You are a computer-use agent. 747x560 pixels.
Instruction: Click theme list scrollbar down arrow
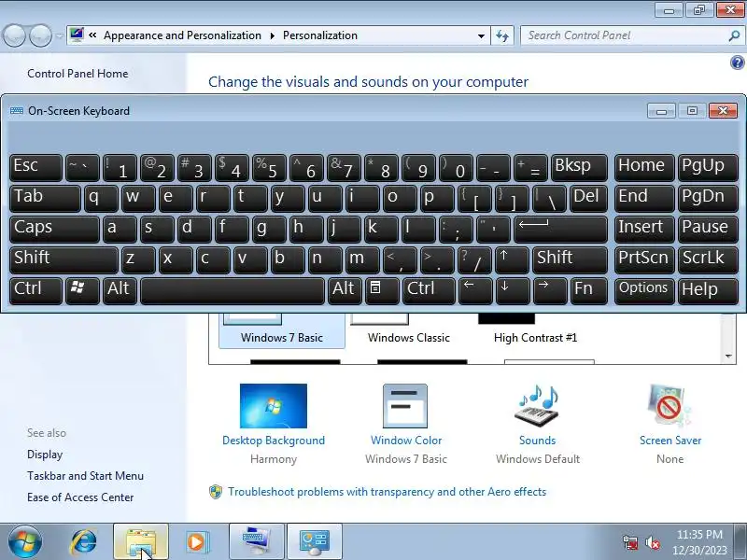coord(728,356)
